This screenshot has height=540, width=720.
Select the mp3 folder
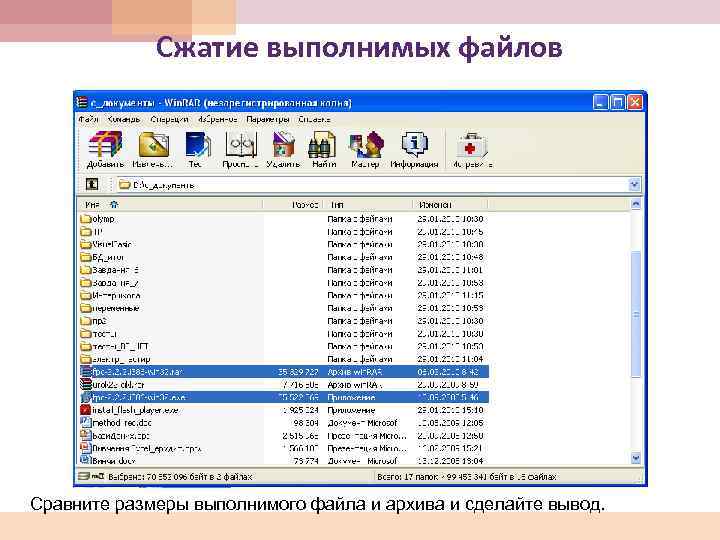(94, 321)
